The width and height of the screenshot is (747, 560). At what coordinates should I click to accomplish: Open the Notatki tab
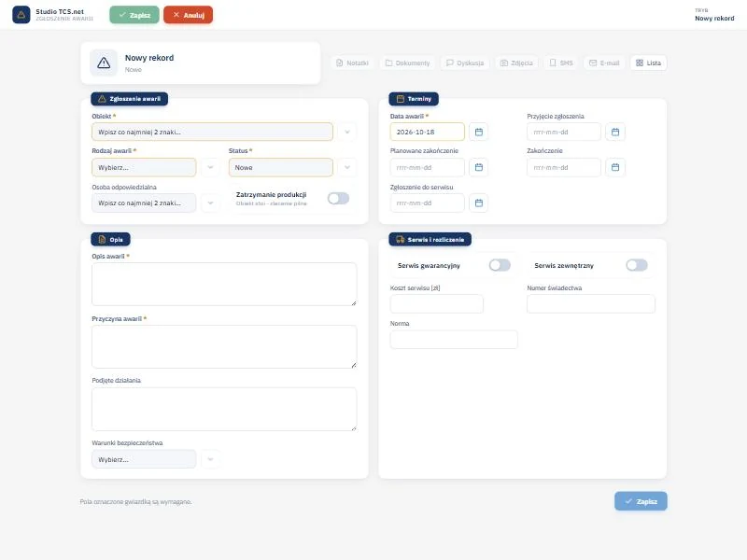pos(353,63)
